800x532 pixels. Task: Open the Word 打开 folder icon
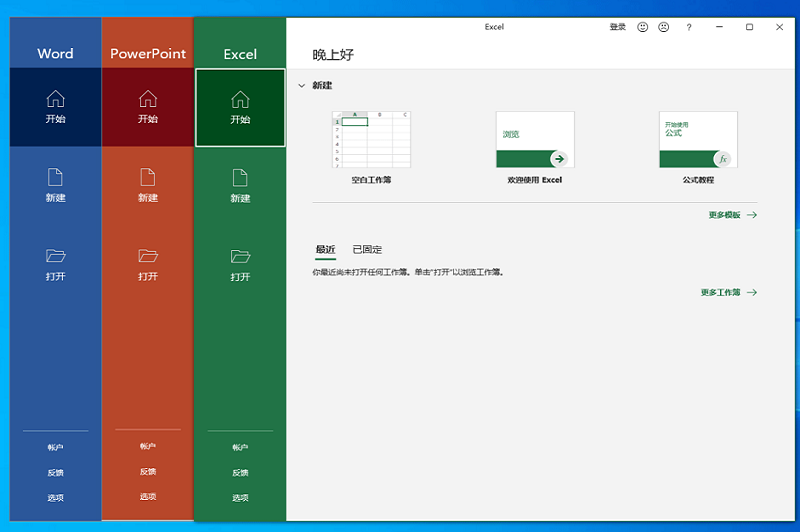[56, 256]
